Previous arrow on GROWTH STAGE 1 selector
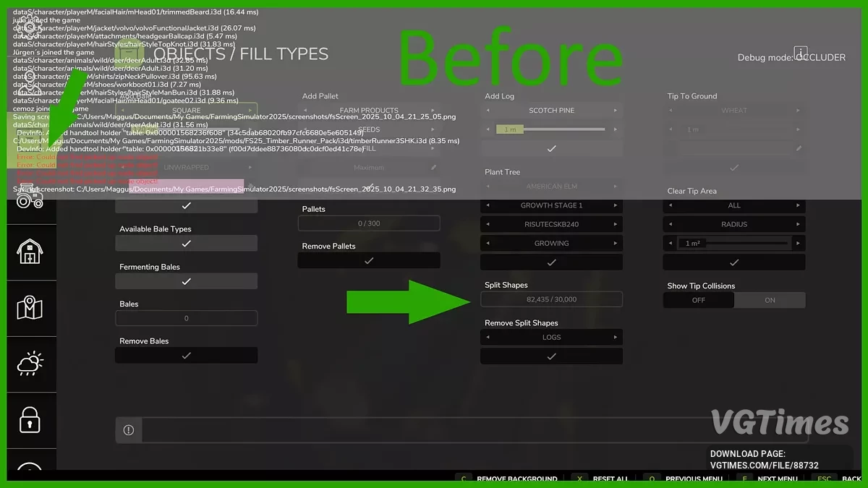Image resolution: width=868 pixels, height=488 pixels. click(488, 205)
